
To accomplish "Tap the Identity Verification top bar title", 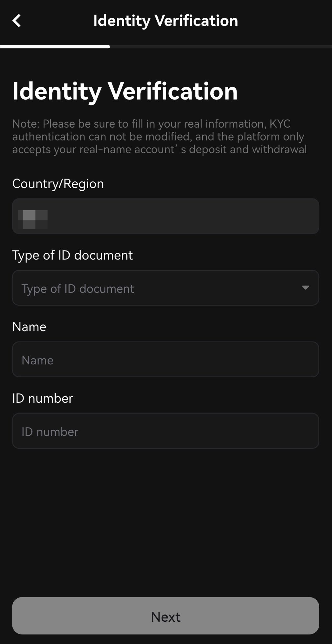I will 165,21.
